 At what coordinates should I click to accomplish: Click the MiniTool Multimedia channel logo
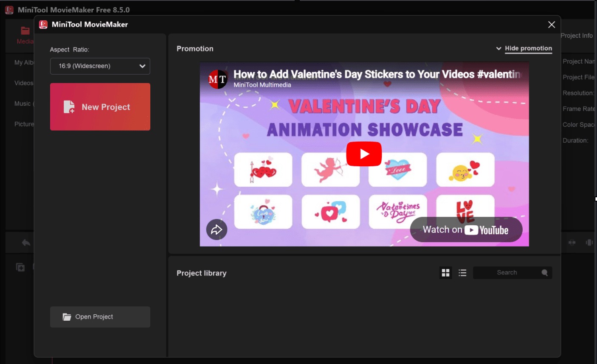click(x=217, y=79)
